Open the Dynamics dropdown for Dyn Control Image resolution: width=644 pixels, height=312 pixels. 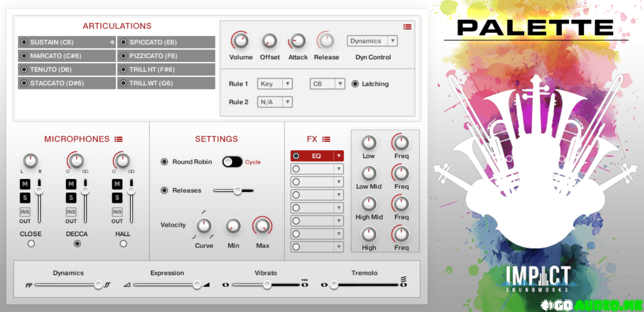click(372, 41)
